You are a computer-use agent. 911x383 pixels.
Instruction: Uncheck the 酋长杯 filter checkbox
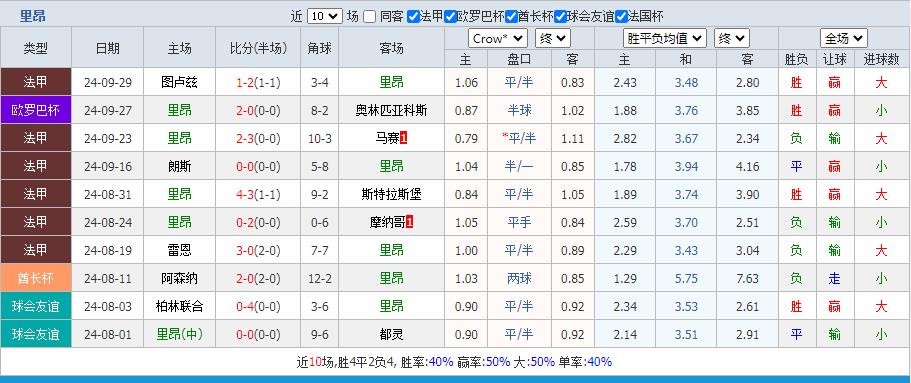point(511,16)
